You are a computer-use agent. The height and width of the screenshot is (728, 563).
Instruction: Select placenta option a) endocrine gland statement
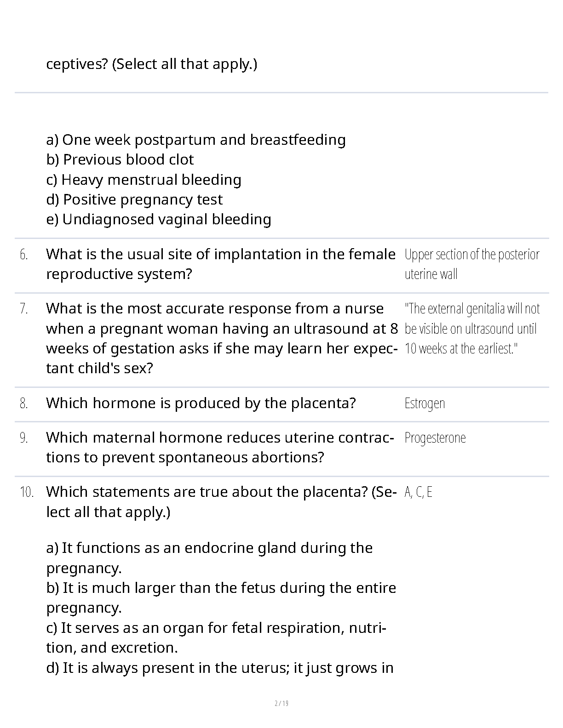pos(209,557)
